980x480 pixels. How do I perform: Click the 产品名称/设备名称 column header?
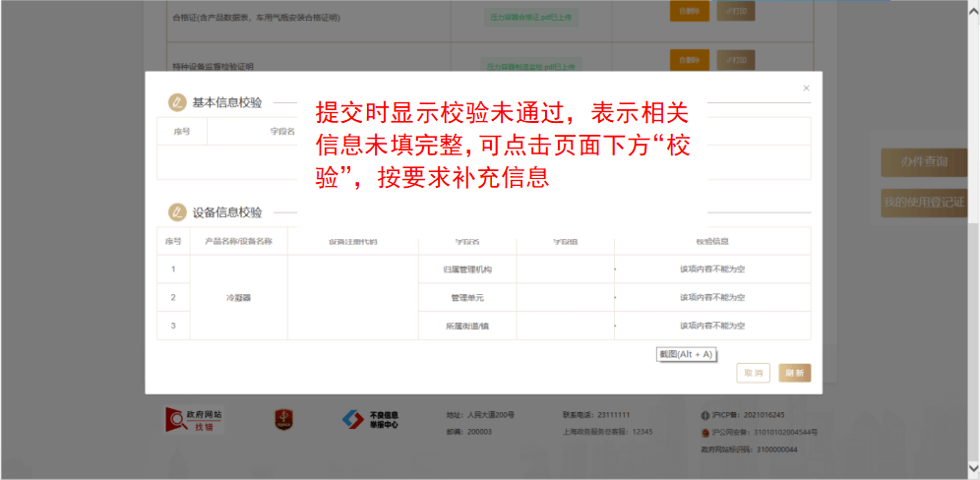click(238, 241)
